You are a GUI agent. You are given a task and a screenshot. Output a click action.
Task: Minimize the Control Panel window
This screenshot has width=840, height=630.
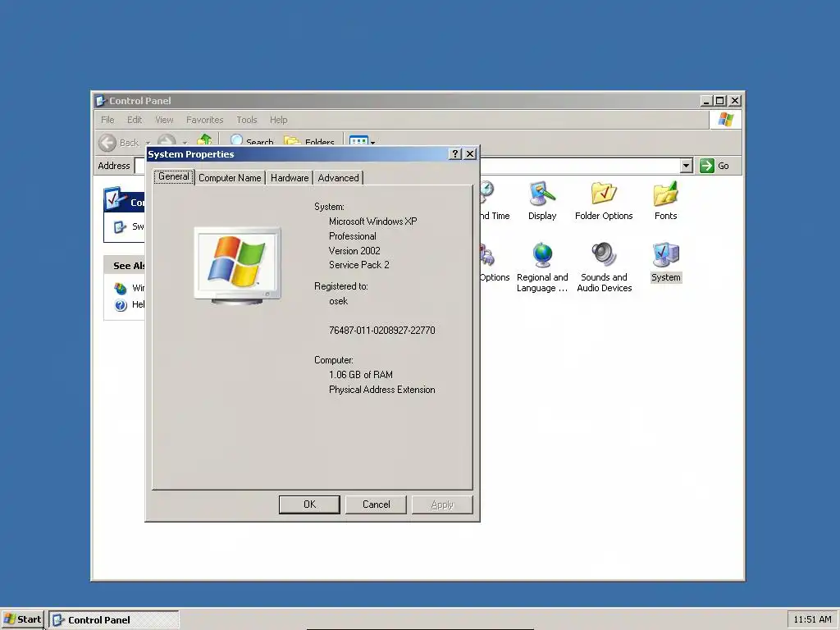pyautogui.click(x=706, y=101)
